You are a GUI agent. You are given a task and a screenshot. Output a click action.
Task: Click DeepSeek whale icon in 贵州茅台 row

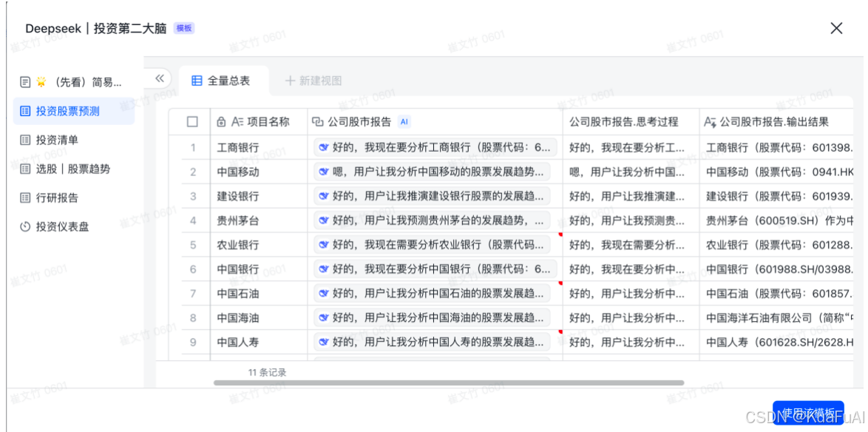pos(323,220)
